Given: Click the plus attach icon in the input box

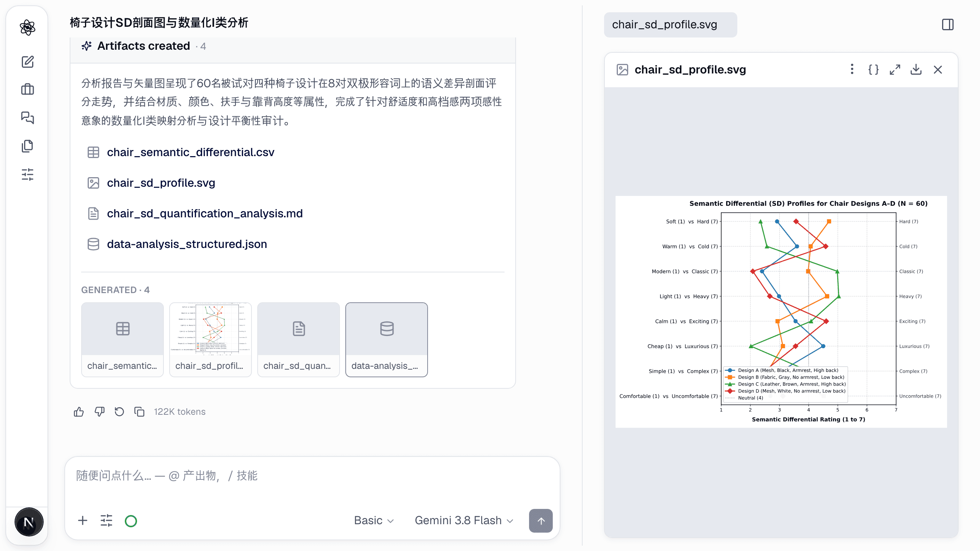Looking at the screenshot, I should click(x=83, y=520).
